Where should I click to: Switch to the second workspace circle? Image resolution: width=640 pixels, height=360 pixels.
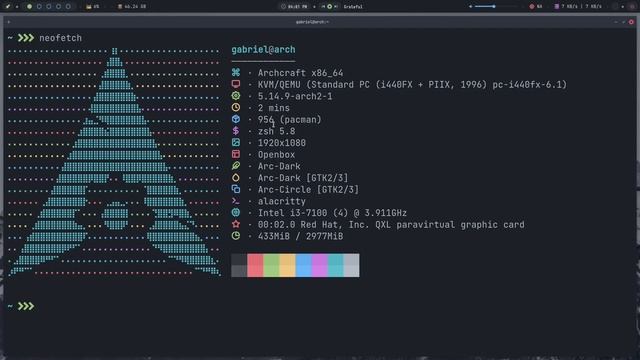click(39, 7)
